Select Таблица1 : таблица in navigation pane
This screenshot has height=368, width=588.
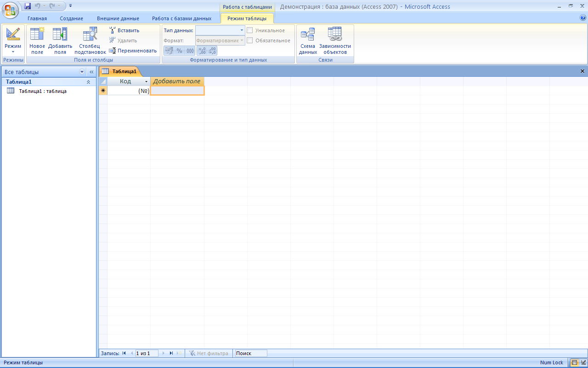click(x=43, y=91)
